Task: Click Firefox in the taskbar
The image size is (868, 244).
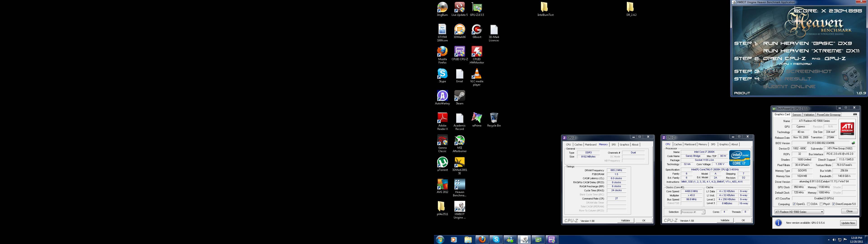Action: (x=482, y=240)
